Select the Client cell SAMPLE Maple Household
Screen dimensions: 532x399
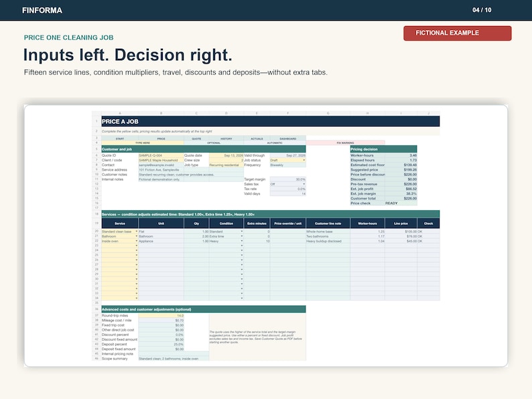coord(161,160)
